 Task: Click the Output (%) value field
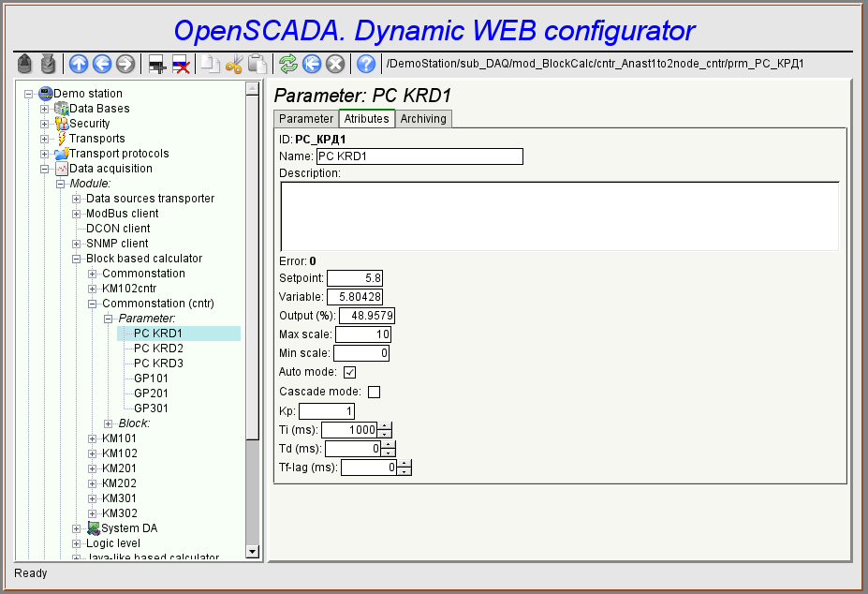(x=366, y=316)
